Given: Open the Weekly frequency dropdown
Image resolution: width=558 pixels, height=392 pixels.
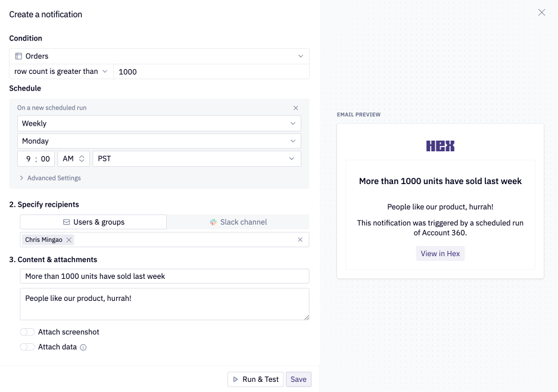Looking at the screenshot, I should [160, 123].
